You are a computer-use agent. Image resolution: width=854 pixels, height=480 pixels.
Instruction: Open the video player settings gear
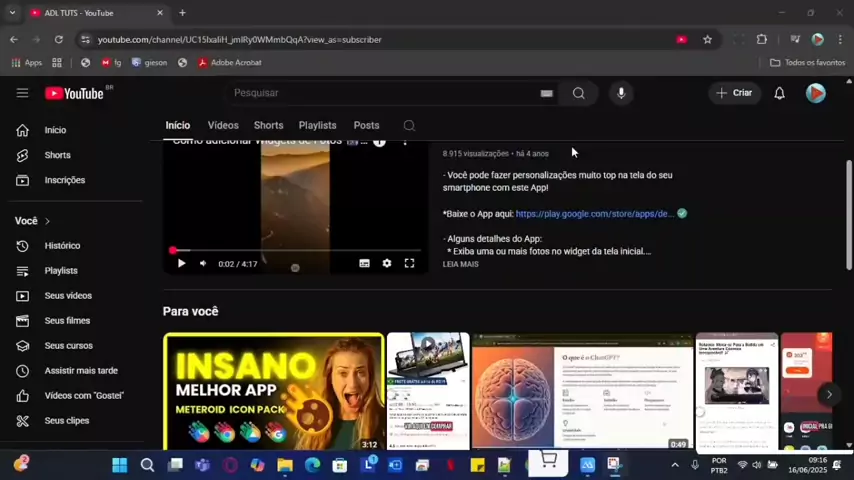(x=387, y=263)
